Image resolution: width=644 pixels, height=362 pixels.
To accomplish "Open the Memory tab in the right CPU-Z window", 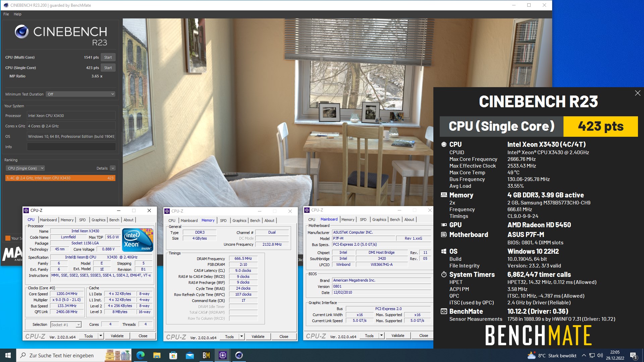I will pos(348,220).
